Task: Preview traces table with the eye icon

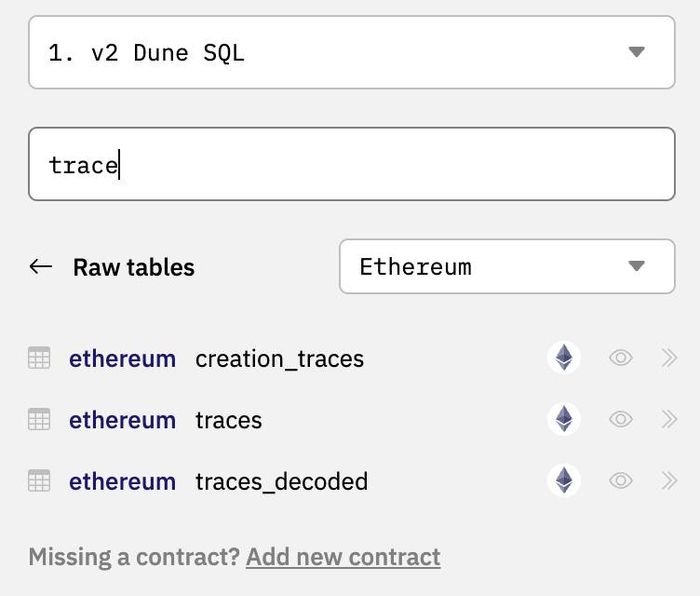Action: point(621,419)
